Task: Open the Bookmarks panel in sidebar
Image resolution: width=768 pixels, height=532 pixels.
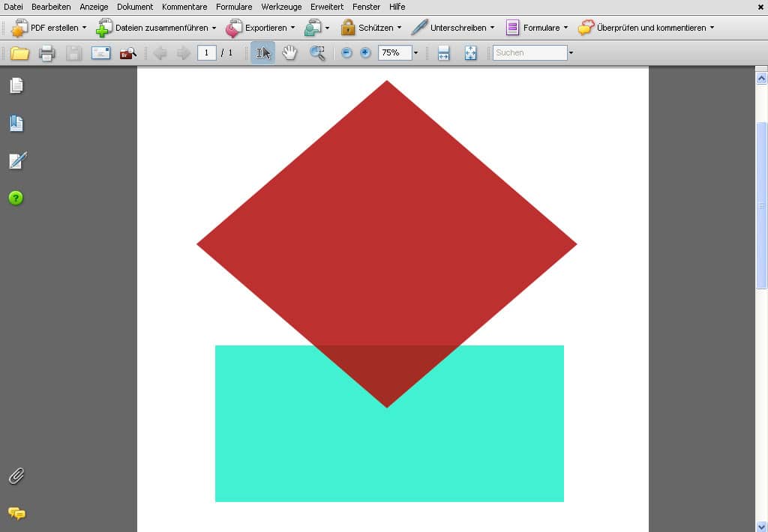Action: click(x=16, y=124)
